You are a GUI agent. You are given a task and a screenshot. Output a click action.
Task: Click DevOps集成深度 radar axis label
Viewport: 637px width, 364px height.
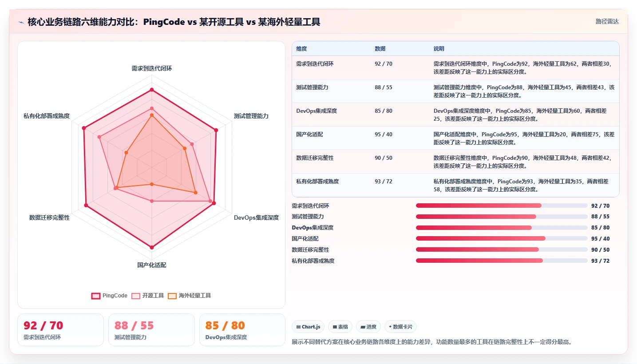point(257,218)
